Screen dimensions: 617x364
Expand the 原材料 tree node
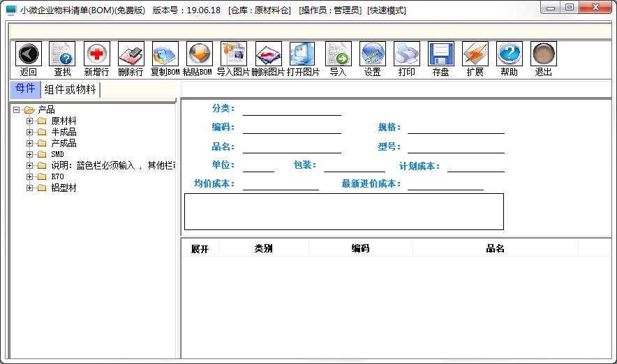tap(29, 121)
